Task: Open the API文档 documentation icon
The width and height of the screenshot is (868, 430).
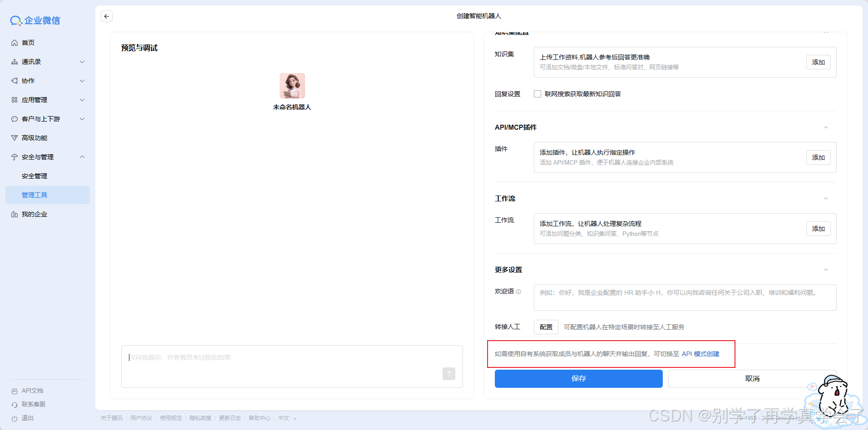Action: [15, 390]
